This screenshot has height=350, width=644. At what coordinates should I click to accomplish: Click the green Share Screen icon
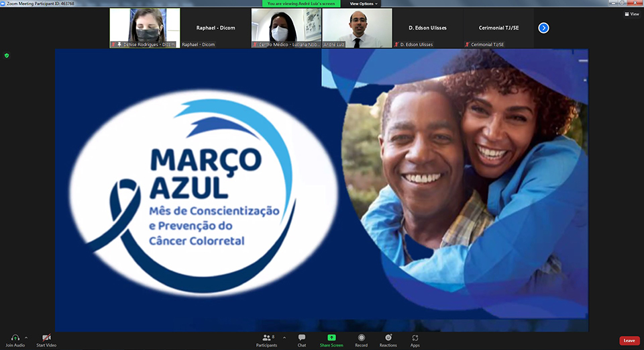(331, 337)
